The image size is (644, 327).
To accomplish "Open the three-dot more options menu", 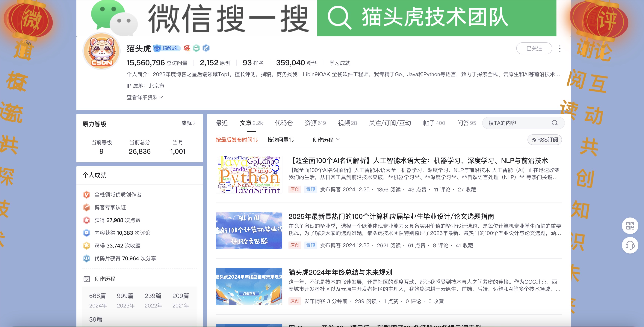I will (560, 49).
